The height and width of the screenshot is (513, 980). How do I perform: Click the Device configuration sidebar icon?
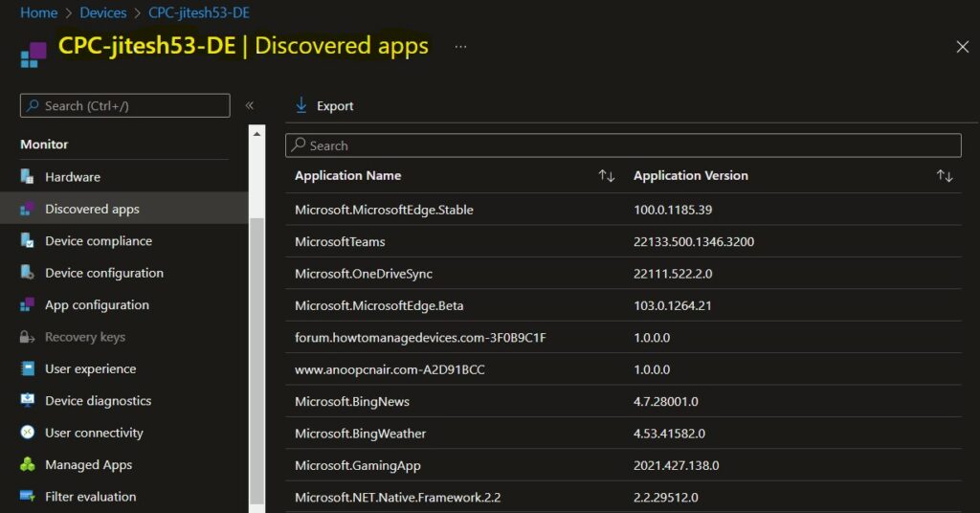[x=27, y=273]
